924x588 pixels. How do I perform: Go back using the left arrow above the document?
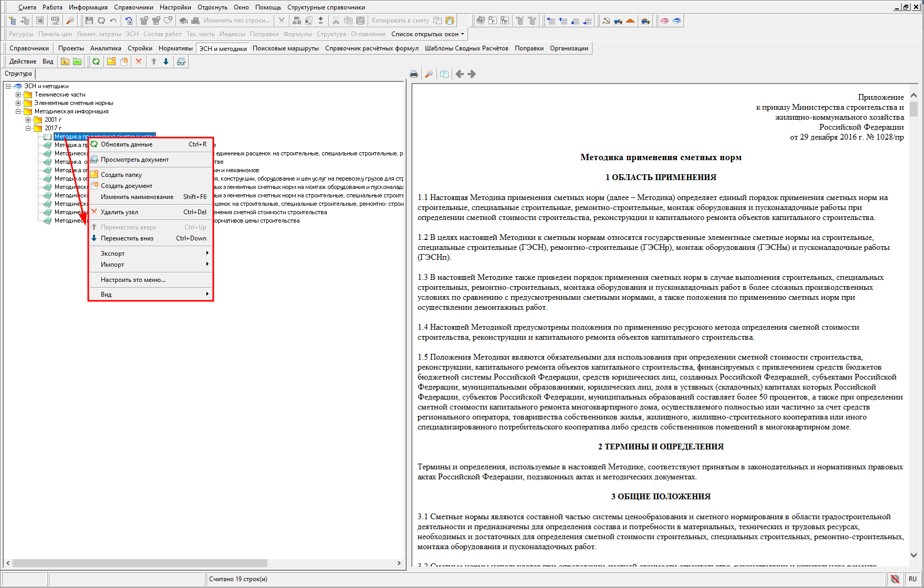point(460,74)
